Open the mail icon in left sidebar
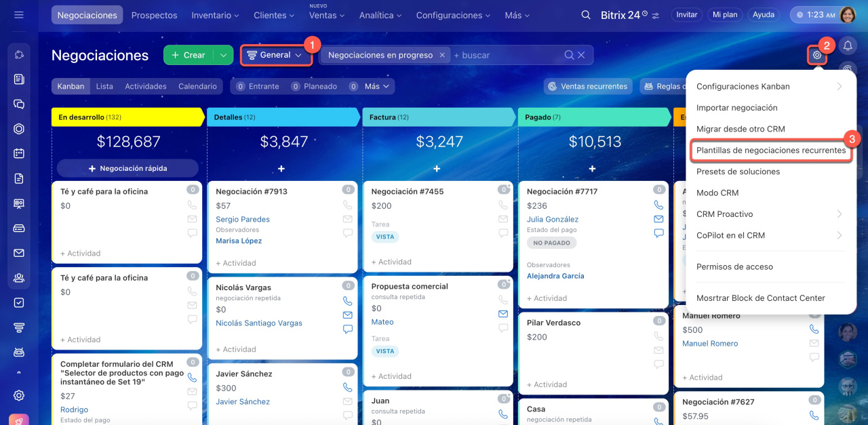The height and width of the screenshot is (425, 868). tap(19, 253)
